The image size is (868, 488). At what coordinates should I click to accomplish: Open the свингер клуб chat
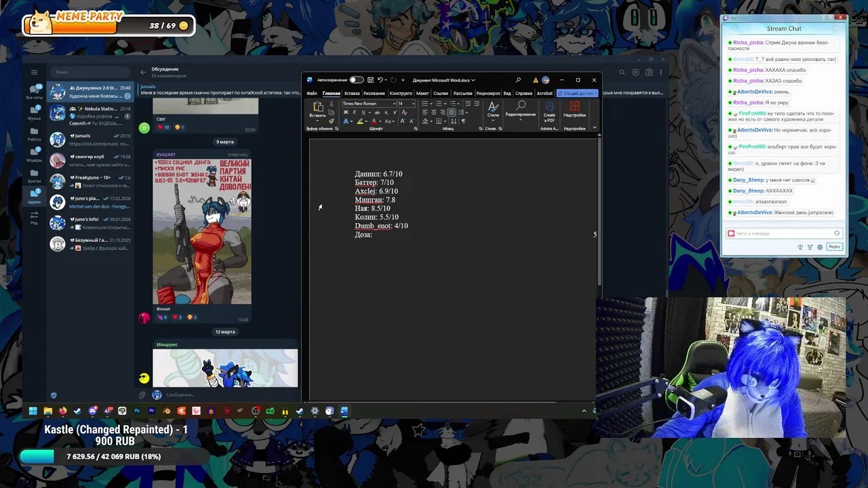pos(91,160)
